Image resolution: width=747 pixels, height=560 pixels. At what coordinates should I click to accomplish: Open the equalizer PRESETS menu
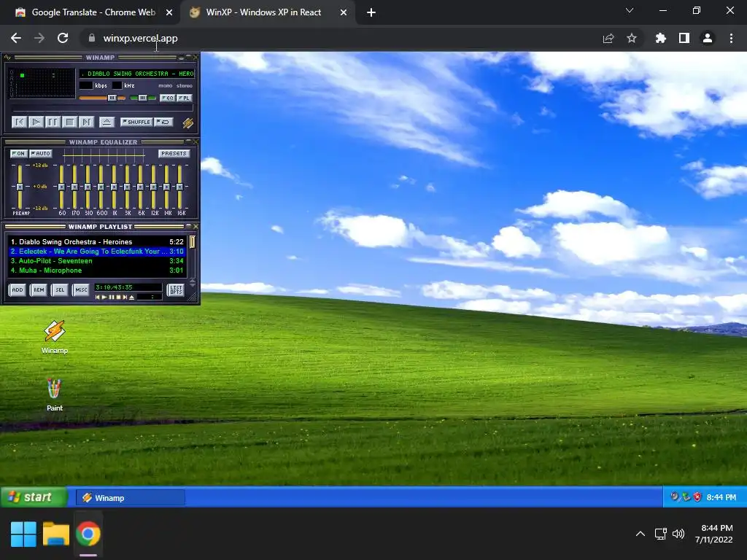coord(174,153)
